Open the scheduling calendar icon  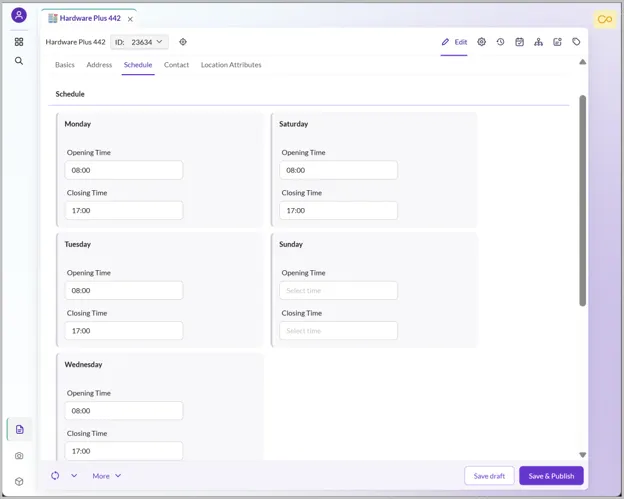[519, 42]
